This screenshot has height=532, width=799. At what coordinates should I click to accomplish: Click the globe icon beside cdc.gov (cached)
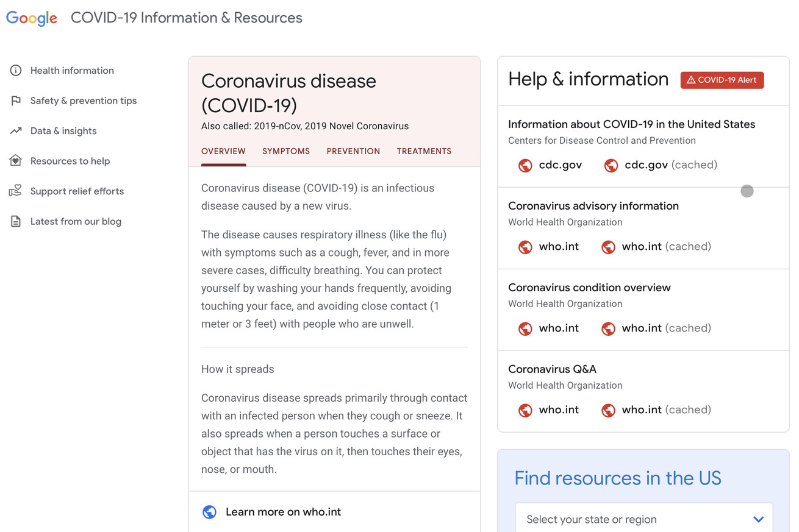click(611, 165)
